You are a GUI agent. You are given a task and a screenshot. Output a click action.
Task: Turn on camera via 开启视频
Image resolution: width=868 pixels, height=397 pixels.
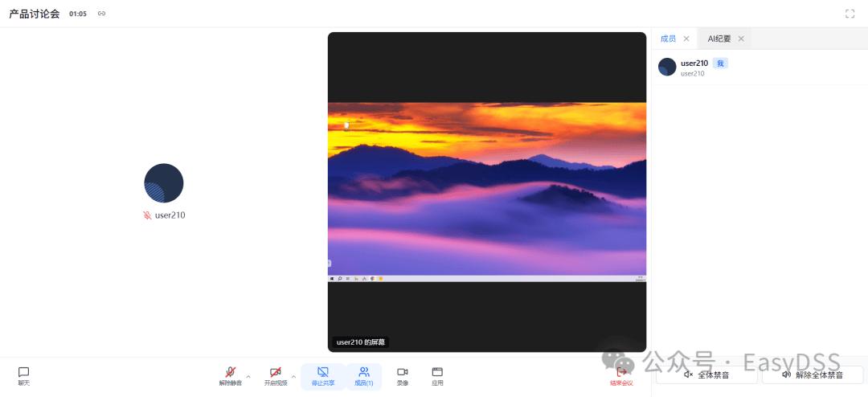point(276,377)
